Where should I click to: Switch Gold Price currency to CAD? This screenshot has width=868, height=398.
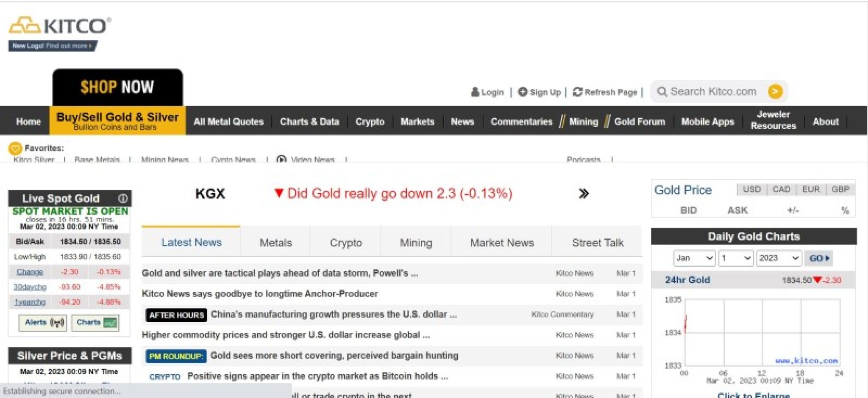(782, 189)
